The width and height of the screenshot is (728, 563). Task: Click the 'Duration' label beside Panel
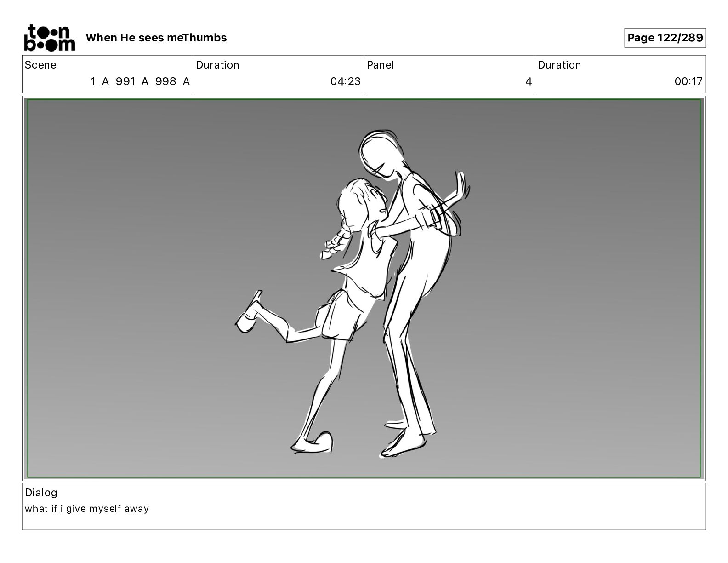tap(559, 65)
